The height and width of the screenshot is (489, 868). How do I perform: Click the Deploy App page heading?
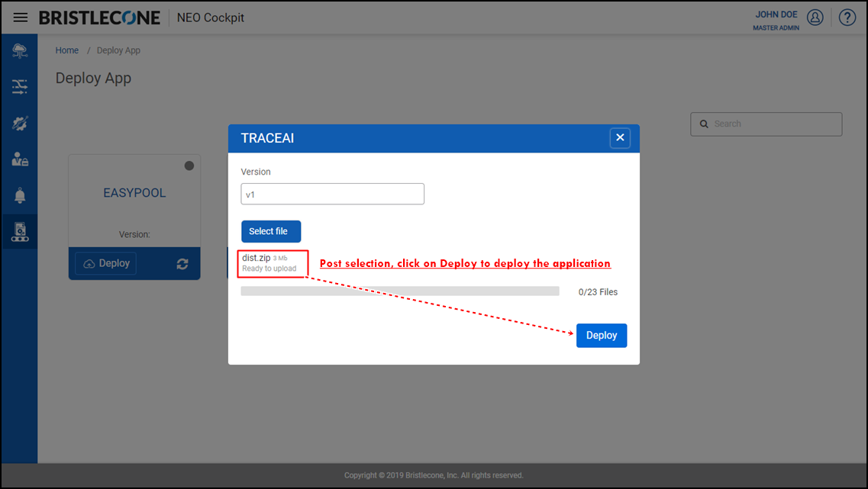(94, 79)
